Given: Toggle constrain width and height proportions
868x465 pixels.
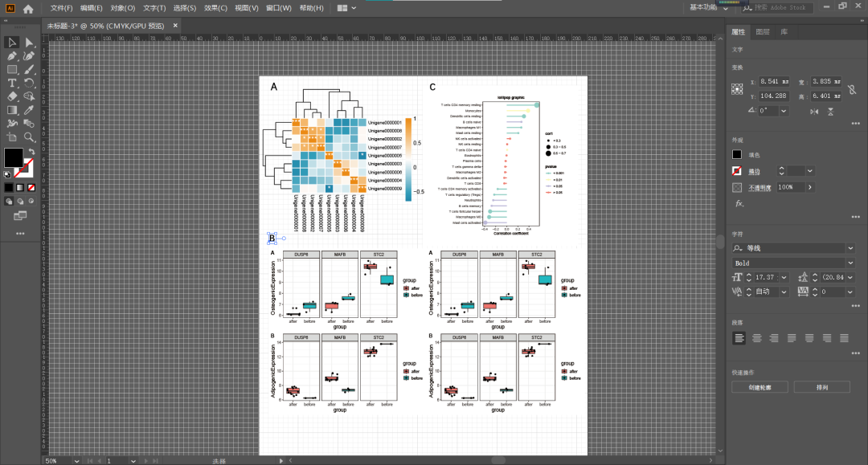Looking at the screenshot, I should [852, 89].
